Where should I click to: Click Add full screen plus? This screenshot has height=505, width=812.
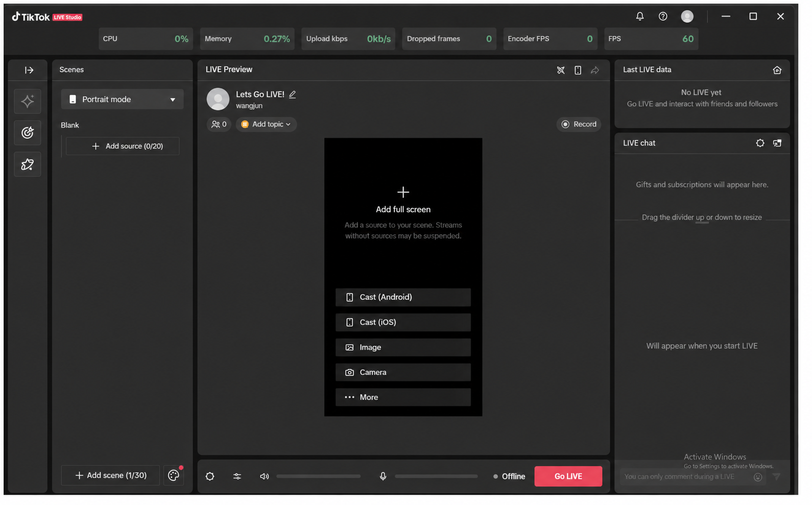[x=403, y=192]
